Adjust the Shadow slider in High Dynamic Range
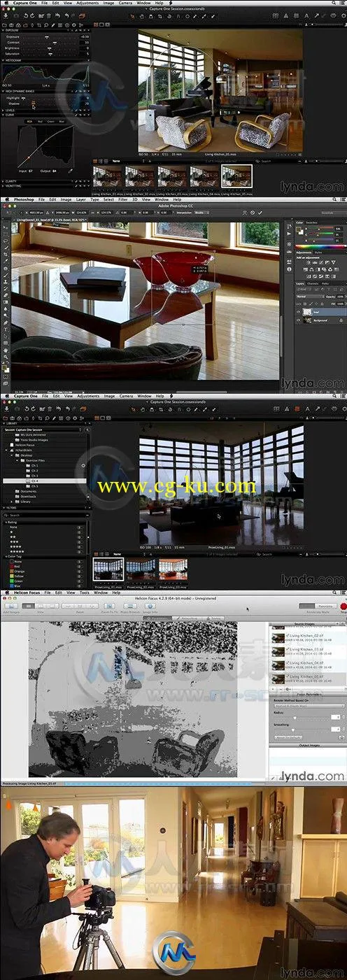This screenshot has height=980, width=347. pyautogui.click(x=34, y=104)
